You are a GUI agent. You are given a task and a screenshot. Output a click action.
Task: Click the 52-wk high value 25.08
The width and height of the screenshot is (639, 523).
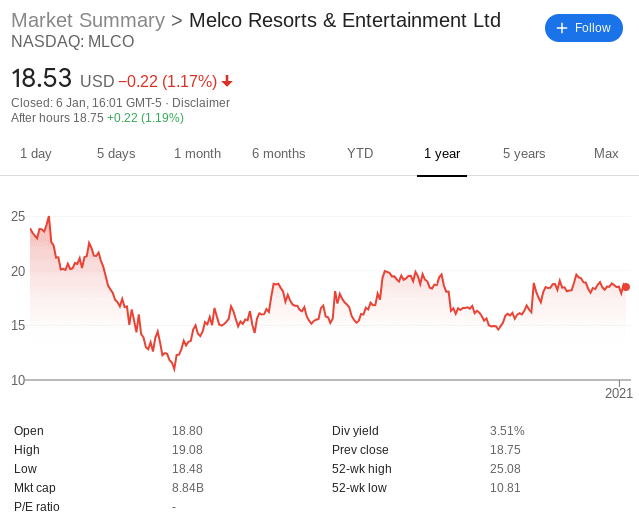505,469
